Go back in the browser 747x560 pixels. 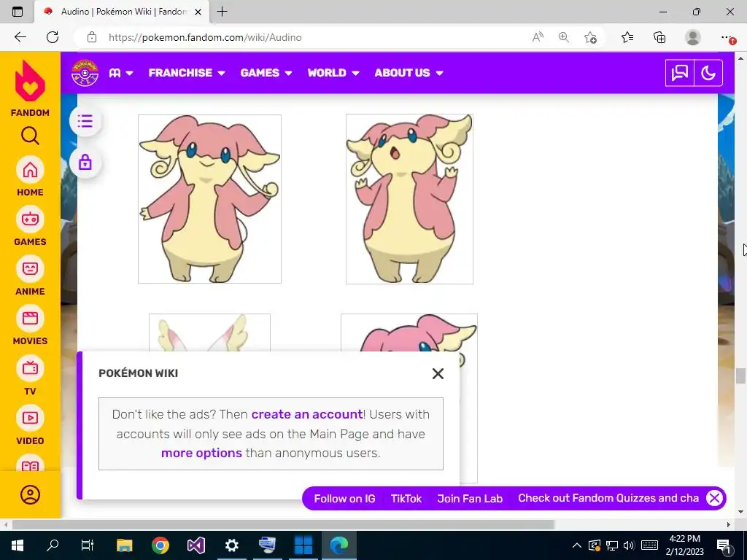(20, 37)
